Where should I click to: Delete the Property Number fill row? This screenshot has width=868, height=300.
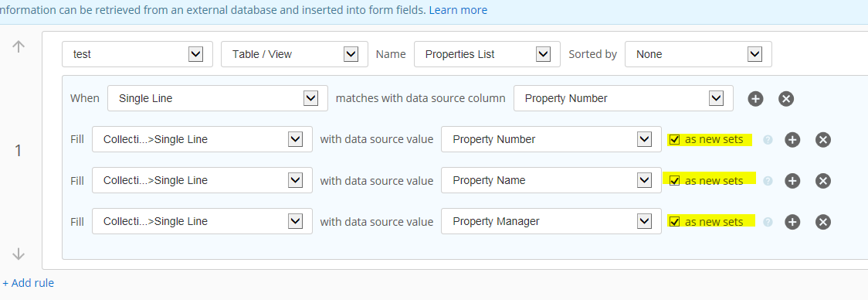[823, 140]
